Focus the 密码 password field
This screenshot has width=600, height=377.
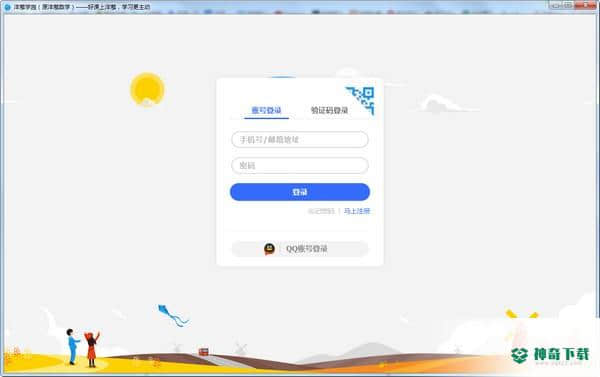coord(300,166)
